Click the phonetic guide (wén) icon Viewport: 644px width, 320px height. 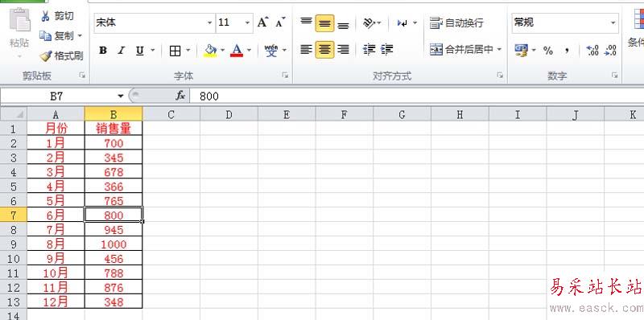270,51
